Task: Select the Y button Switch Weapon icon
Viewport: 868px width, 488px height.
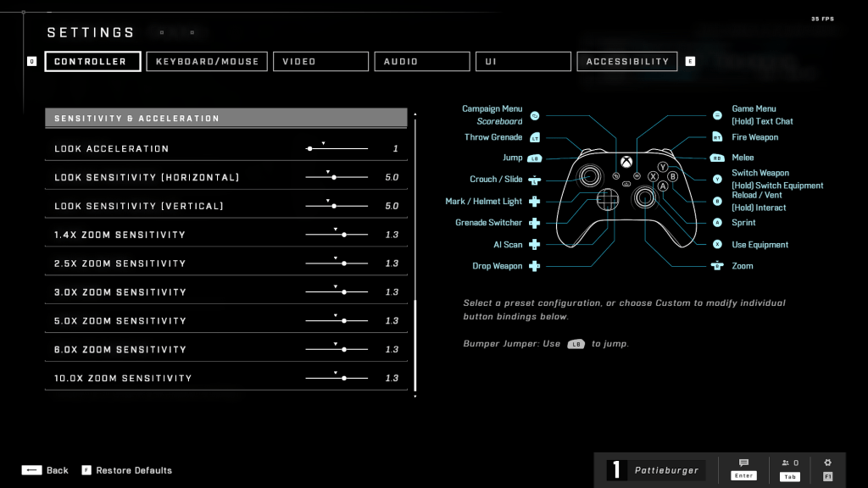Action: click(717, 179)
